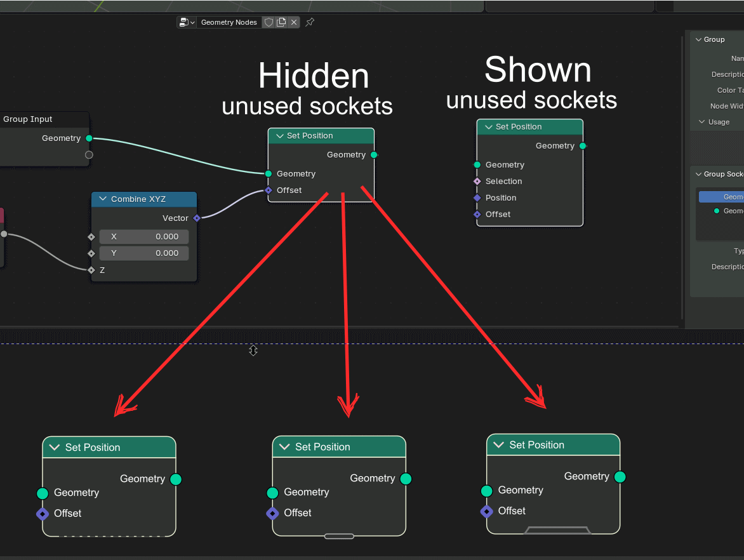The width and height of the screenshot is (744, 560).
Task: Toggle the fake user shield icon
Action: point(269,22)
